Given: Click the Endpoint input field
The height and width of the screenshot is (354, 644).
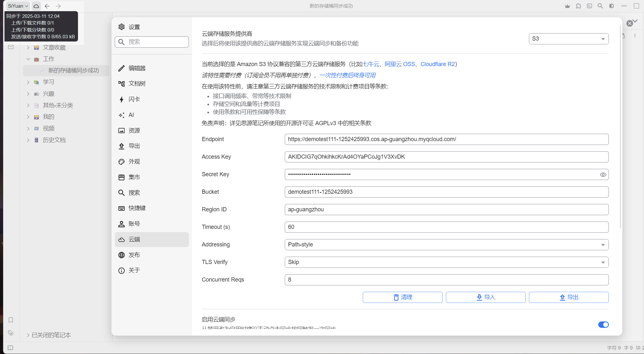Looking at the screenshot, I should [x=446, y=139].
